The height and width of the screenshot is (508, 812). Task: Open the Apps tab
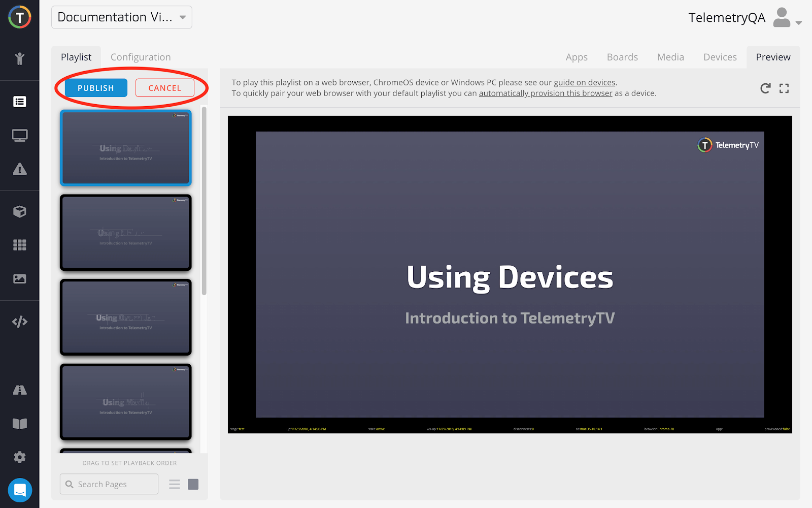pyautogui.click(x=577, y=57)
